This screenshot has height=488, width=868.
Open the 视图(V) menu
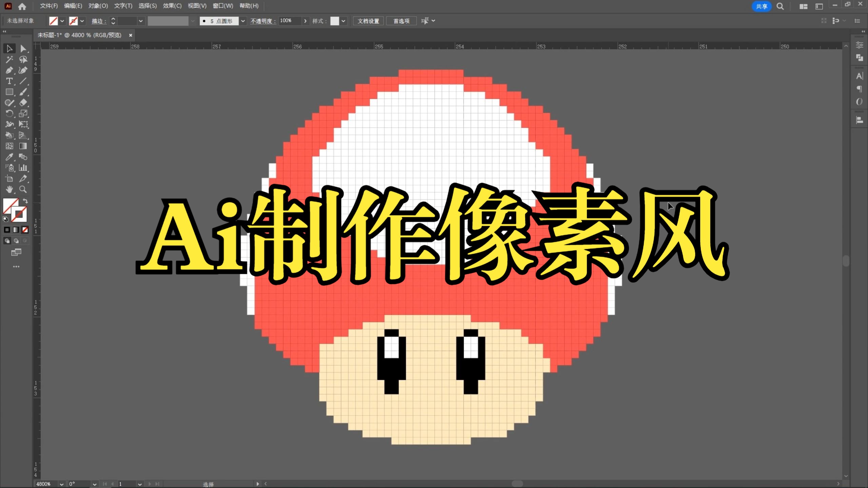tap(197, 6)
